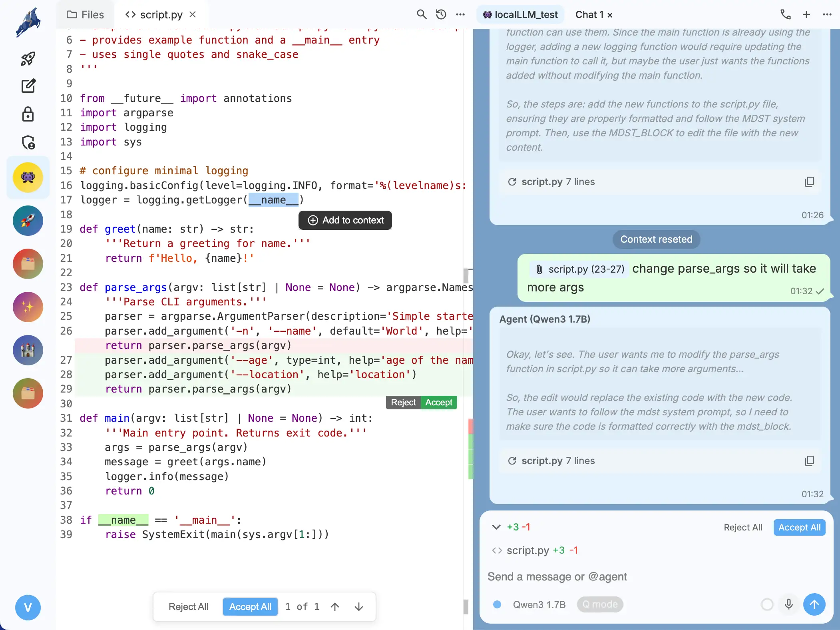
Task: Open the rocket launcher icon in sidebar
Action: click(28, 58)
